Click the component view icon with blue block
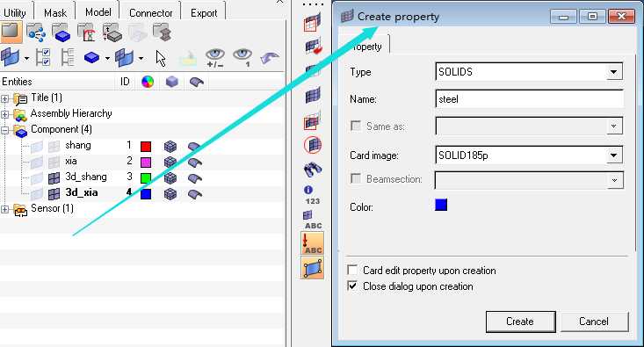This screenshot has width=644, height=347. [62, 33]
